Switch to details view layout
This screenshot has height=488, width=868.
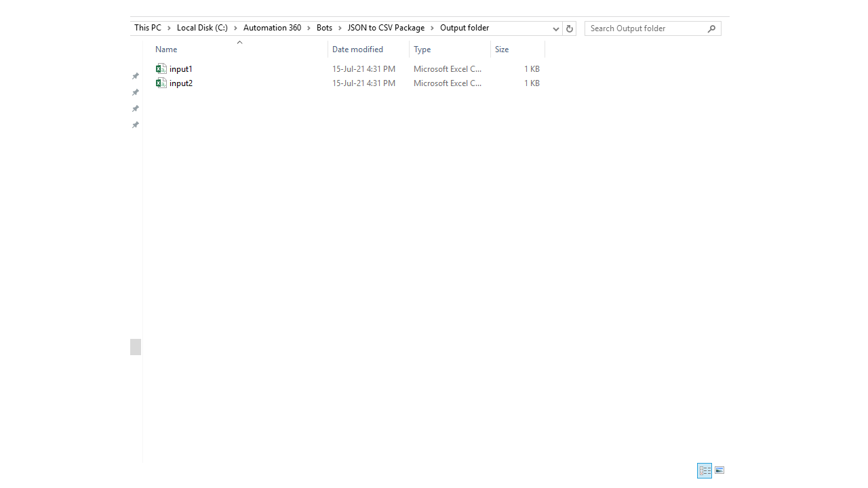point(705,470)
